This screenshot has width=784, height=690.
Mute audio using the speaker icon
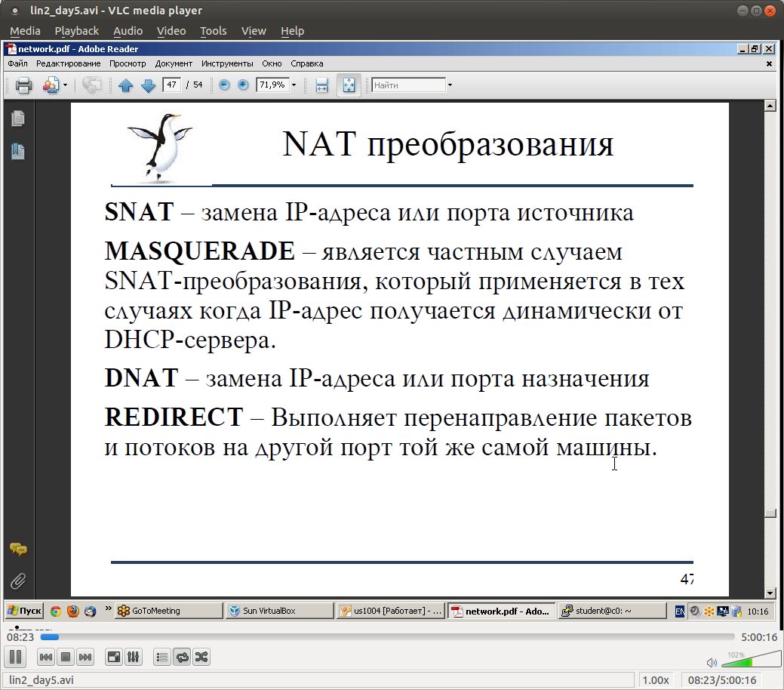click(711, 663)
